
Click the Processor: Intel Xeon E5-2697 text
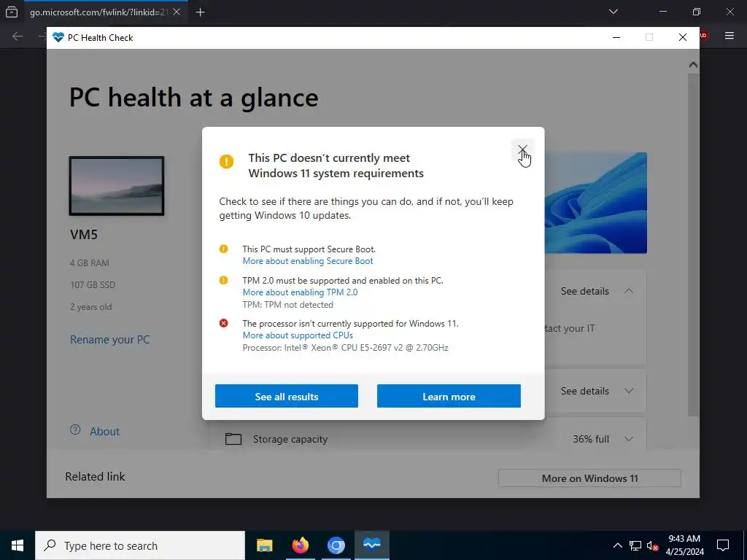(345, 348)
